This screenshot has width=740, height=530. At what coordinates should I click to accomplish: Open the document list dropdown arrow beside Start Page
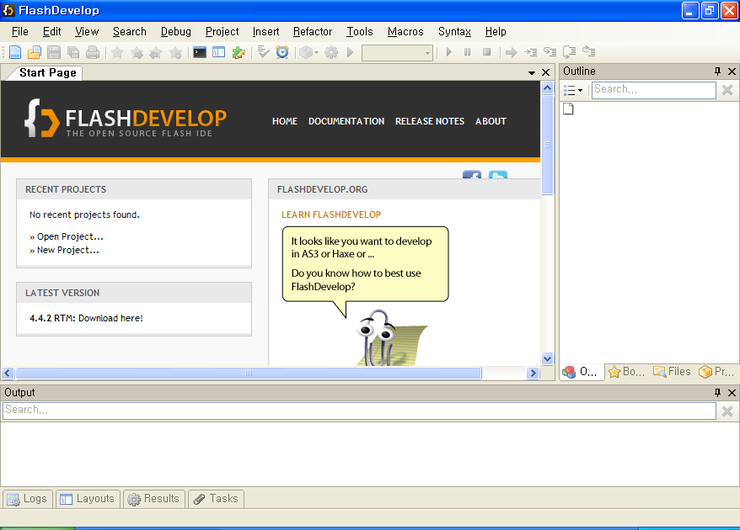532,73
